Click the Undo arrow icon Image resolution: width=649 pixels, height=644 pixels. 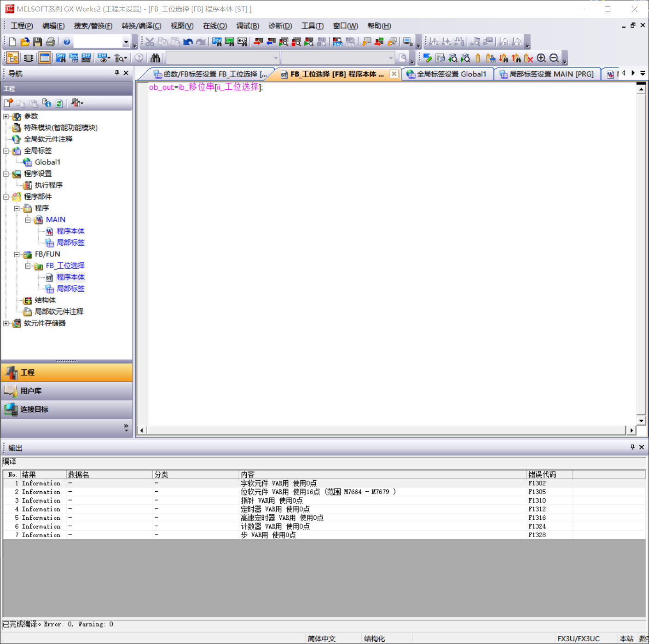[188, 42]
